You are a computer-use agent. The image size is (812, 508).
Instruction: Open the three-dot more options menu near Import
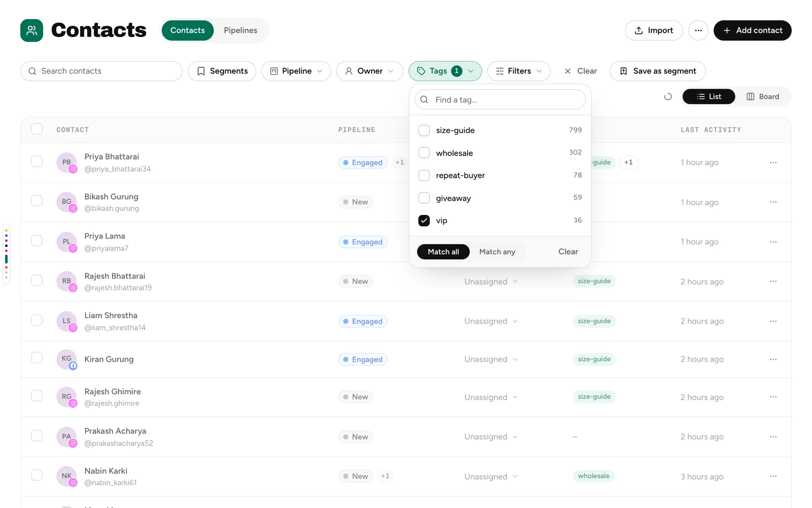(698, 30)
